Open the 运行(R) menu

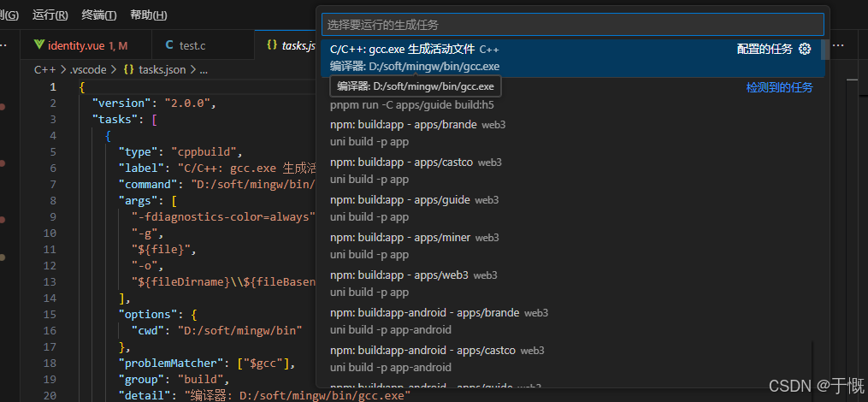pyautogui.click(x=50, y=15)
